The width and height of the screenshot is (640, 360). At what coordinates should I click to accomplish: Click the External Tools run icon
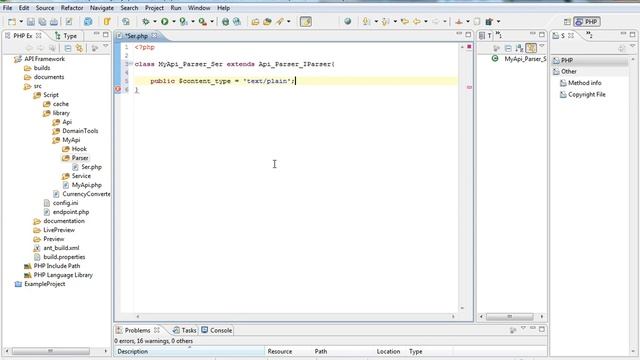[202, 22]
